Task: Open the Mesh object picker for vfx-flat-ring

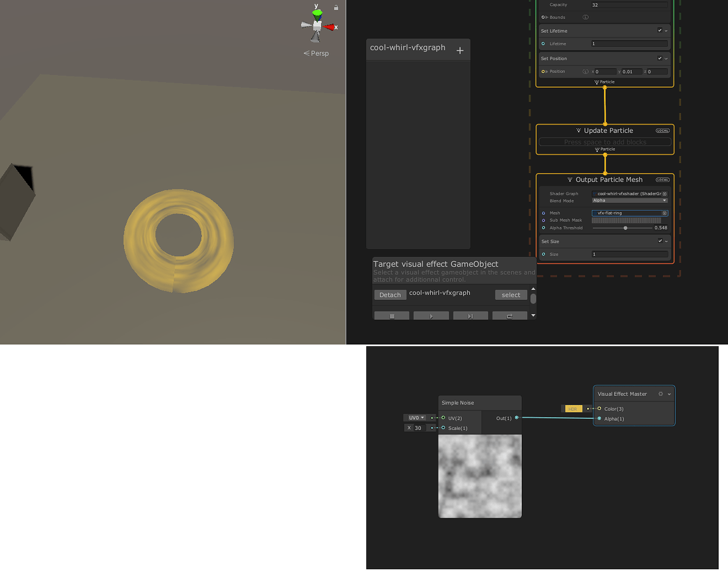Action: pos(665,213)
